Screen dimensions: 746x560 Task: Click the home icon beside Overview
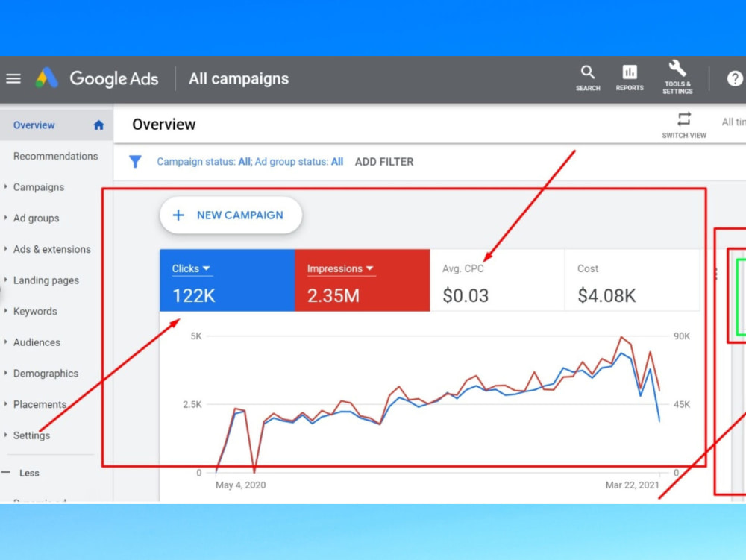pyautogui.click(x=98, y=125)
